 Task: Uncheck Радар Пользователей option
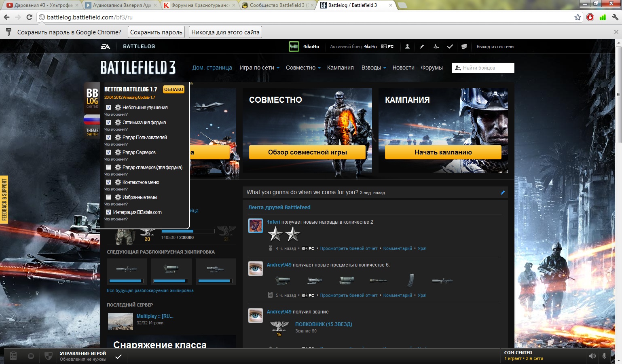coord(108,138)
